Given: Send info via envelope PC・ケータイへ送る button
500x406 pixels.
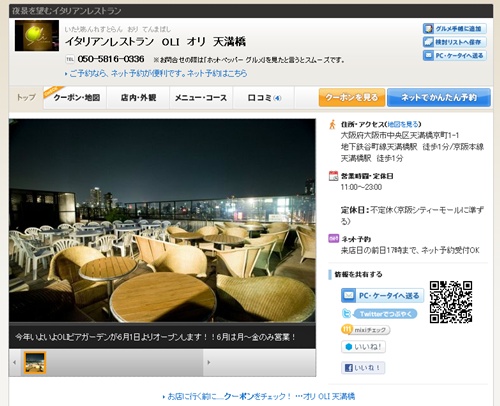Looking at the screenshot, I should (382, 295).
